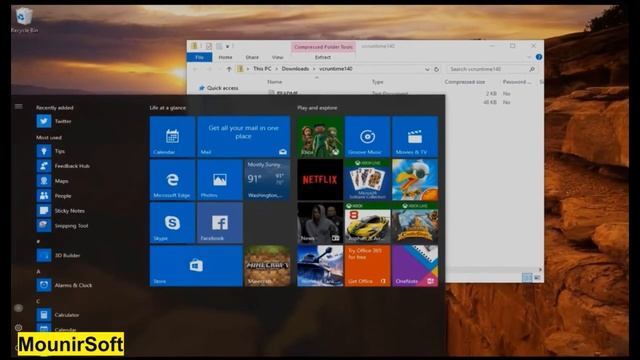The height and width of the screenshot is (360, 640).
Task: Sort by the Name column header
Action: [275, 82]
